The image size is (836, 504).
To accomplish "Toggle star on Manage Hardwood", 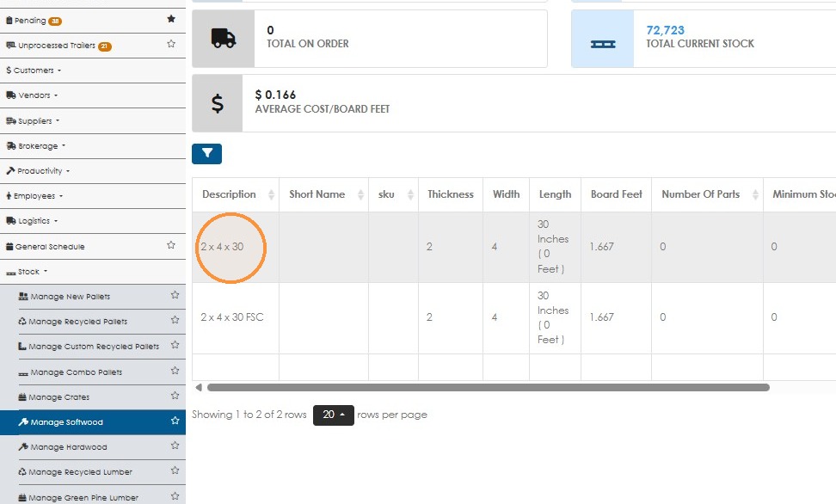I will 175,446.
